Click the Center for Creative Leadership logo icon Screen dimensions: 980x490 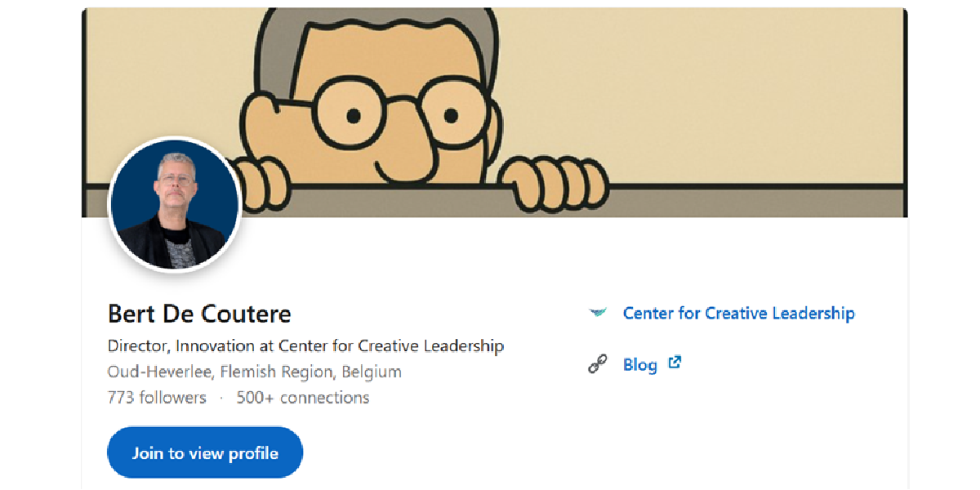(x=599, y=312)
